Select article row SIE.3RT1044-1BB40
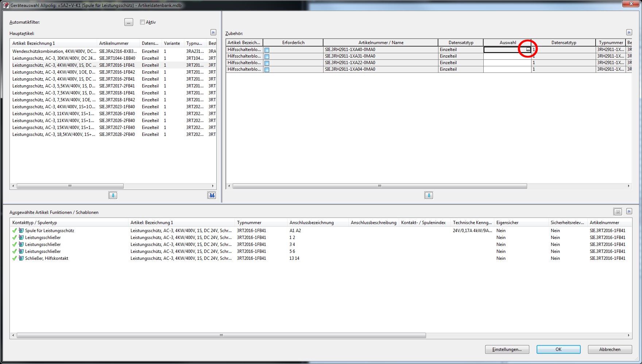 click(x=113, y=58)
